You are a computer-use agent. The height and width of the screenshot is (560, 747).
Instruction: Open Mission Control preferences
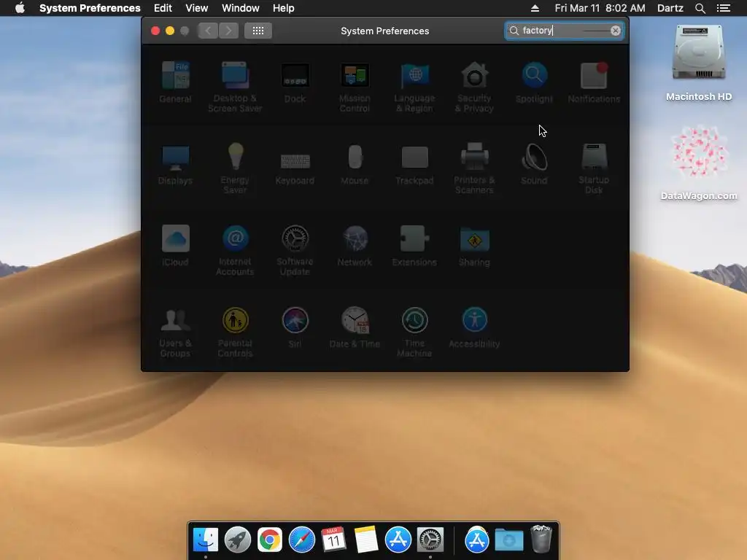click(355, 87)
